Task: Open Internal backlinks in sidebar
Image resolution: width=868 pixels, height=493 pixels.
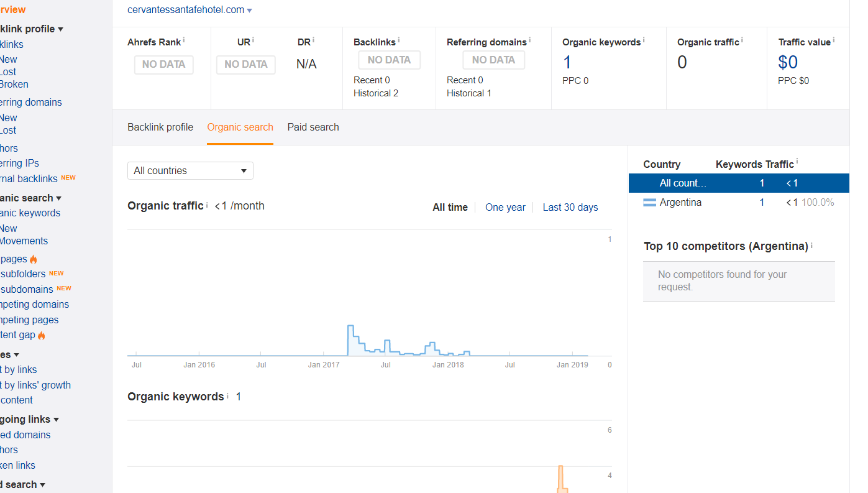Action: point(29,178)
